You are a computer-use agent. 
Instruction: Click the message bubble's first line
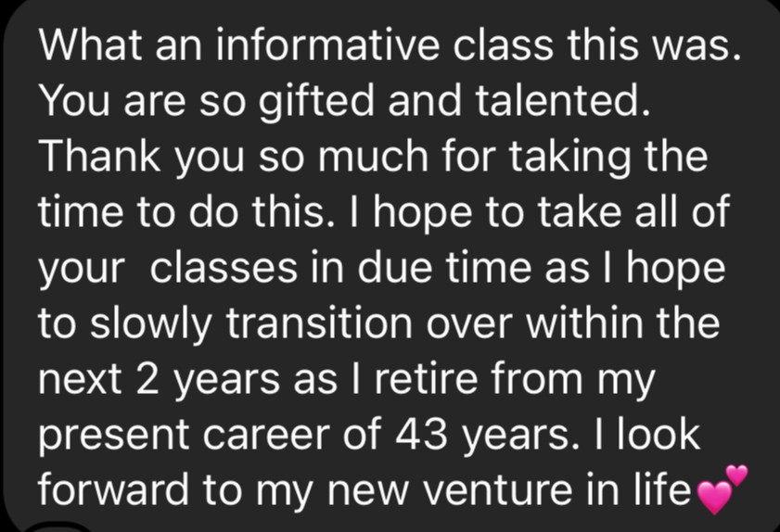point(390,46)
